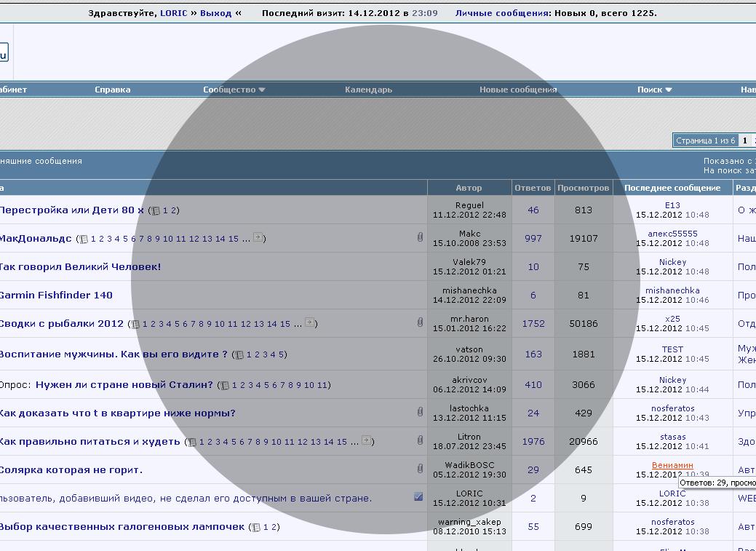Click paperclip beside Как доказать что t thread

click(x=420, y=412)
